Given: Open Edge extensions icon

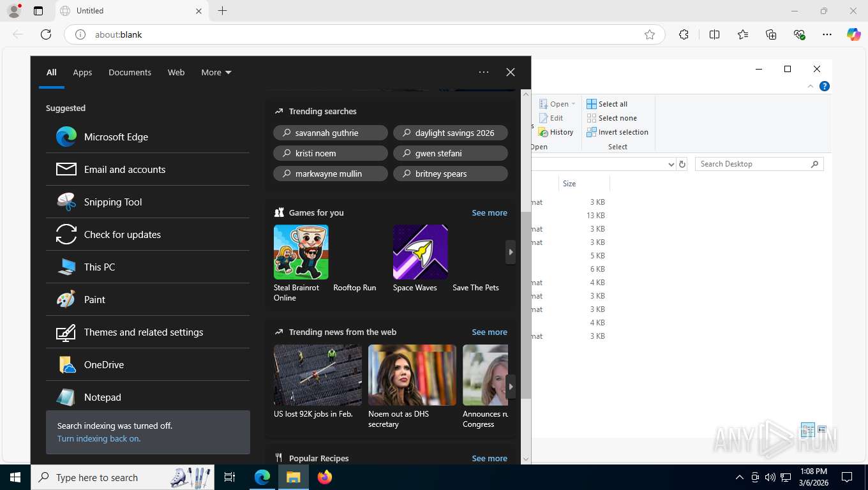Looking at the screenshot, I should click(684, 34).
